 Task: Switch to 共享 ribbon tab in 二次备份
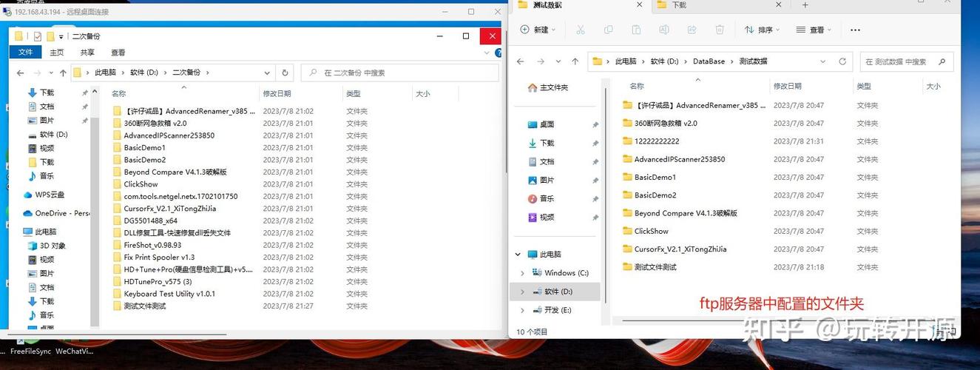(87, 53)
